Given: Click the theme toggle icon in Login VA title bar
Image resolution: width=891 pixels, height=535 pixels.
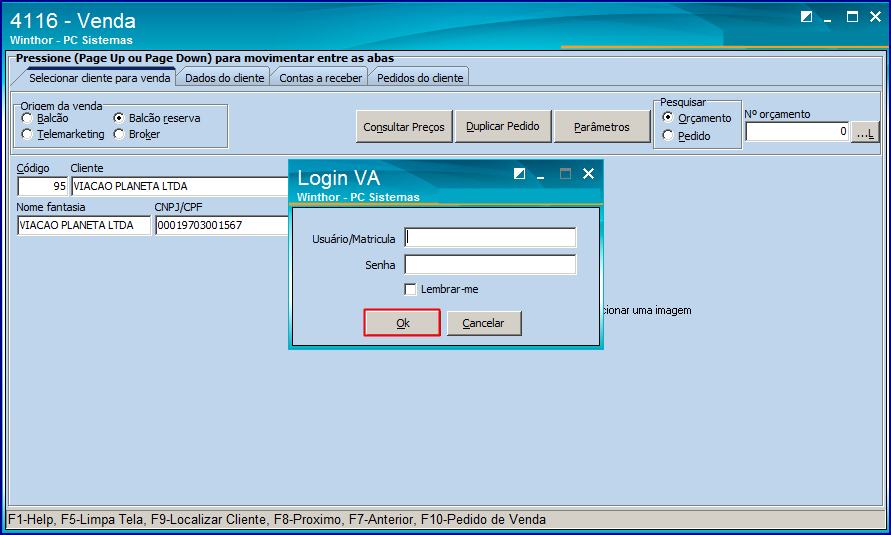Looking at the screenshot, I should [519, 174].
